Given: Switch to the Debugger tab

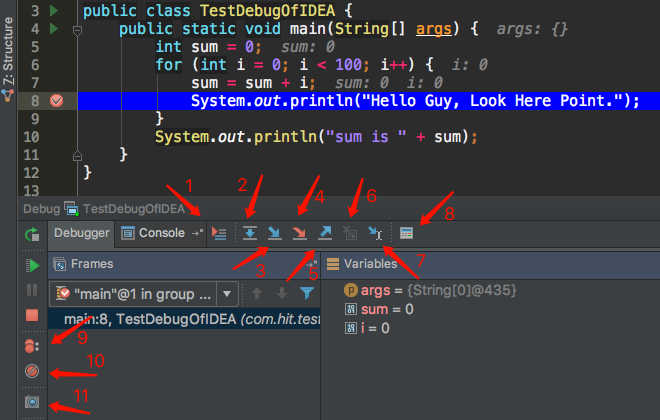Looking at the screenshot, I should point(81,233).
